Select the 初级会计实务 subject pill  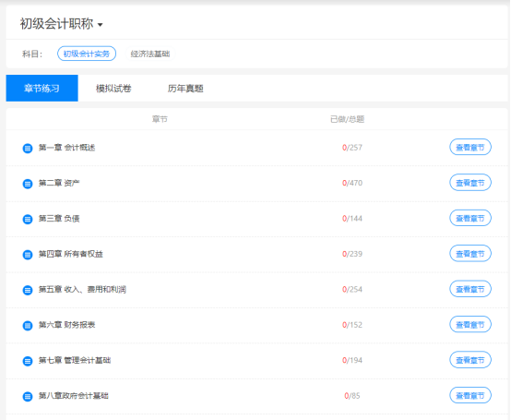pos(87,54)
